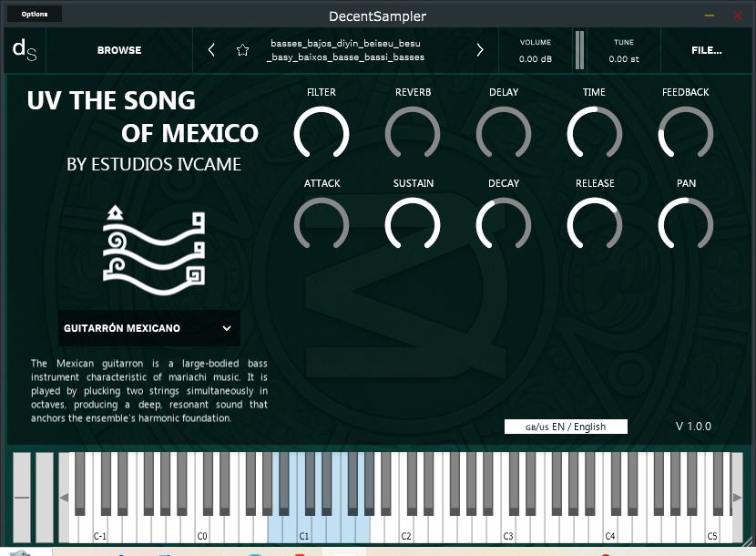Open the BROWSE panel
This screenshot has height=556, width=756.
coord(119,50)
